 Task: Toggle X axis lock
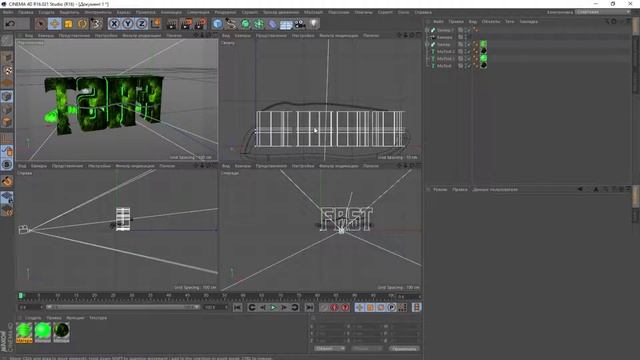point(114,24)
